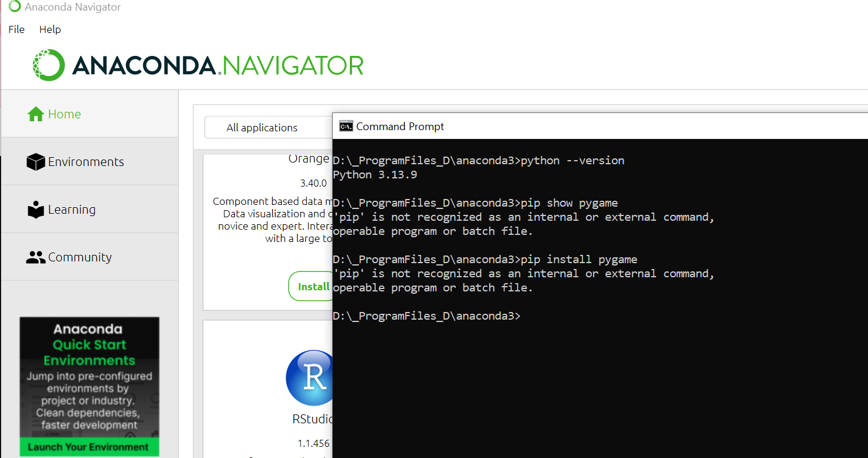868x458 pixels.
Task: Click the Anaconda Quick Start Environments ad
Action: click(x=90, y=387)
